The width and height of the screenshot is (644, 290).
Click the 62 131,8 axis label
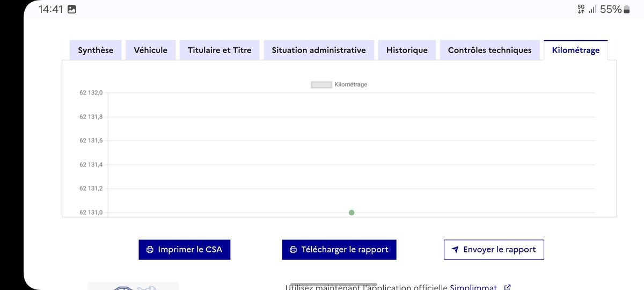point(91,117)
